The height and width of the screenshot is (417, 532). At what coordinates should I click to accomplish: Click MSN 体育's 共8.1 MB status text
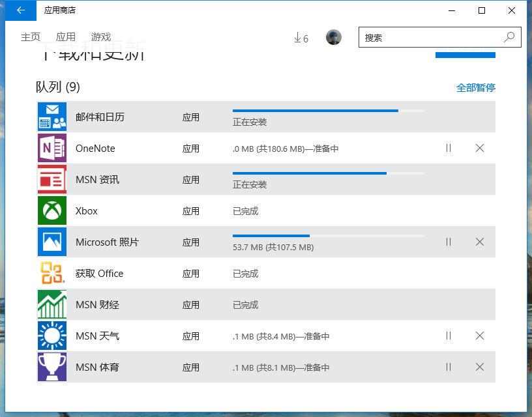(x=281, y=367)
